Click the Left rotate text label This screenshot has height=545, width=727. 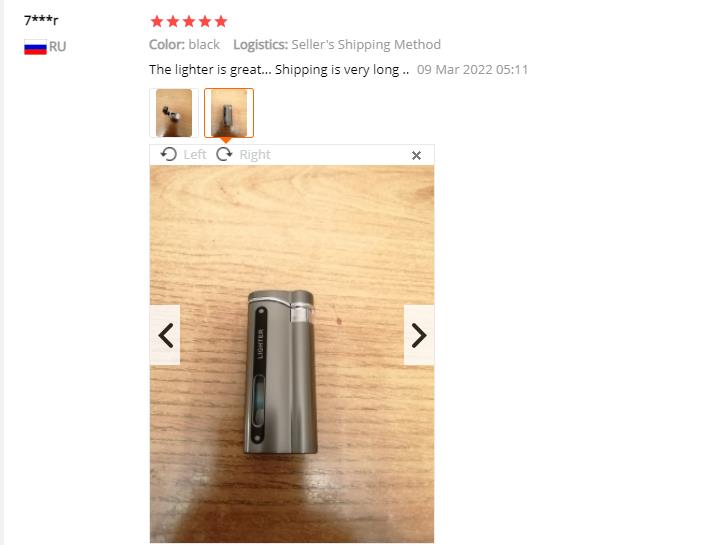(x=195, y=154)
